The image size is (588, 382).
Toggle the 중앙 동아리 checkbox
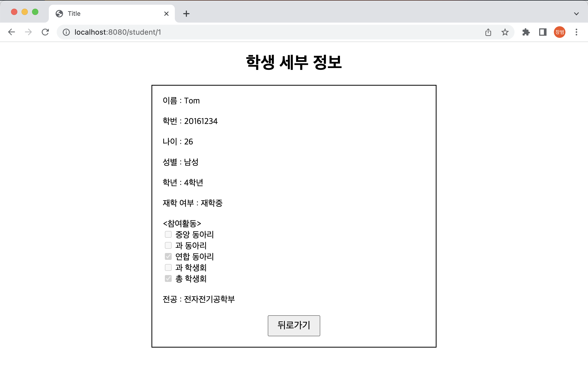pyautogui.click(x=168, y=234)
